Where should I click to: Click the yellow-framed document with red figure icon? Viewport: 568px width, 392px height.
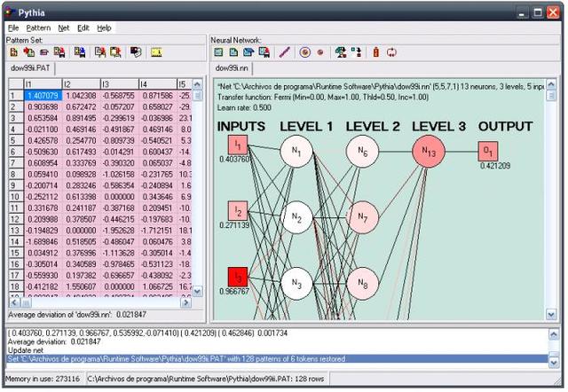[115, 52]
